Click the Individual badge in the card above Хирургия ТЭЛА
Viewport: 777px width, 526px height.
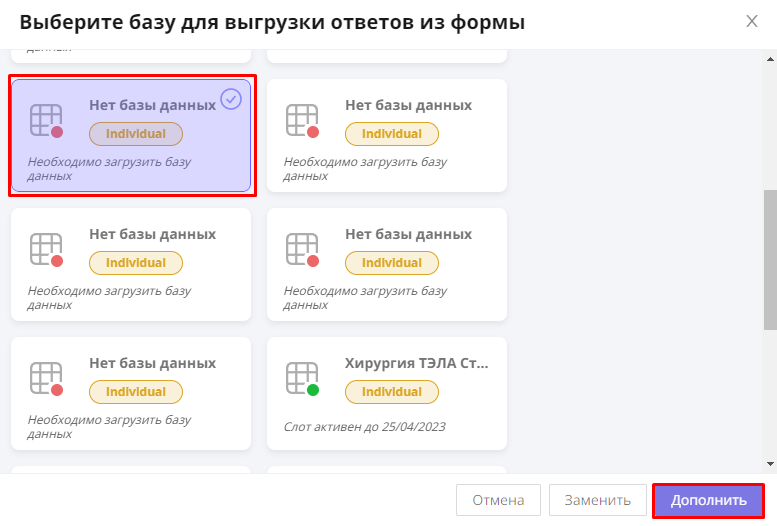click(391, 263)
